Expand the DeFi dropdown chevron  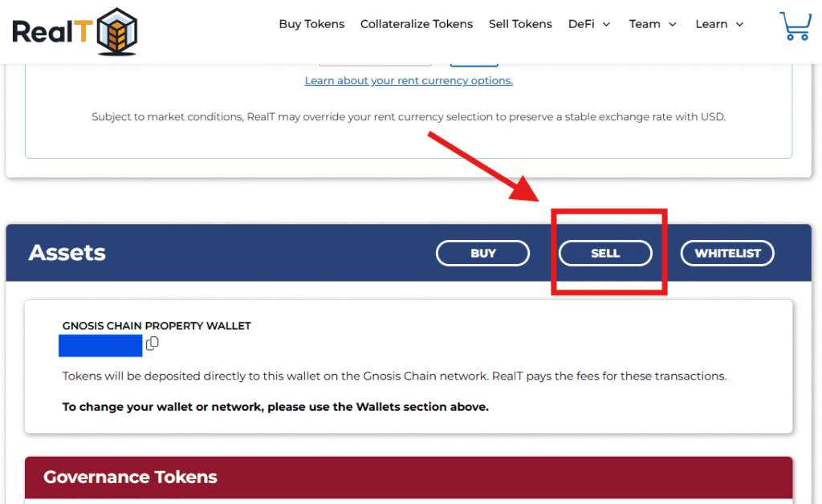tap(607, 24)
